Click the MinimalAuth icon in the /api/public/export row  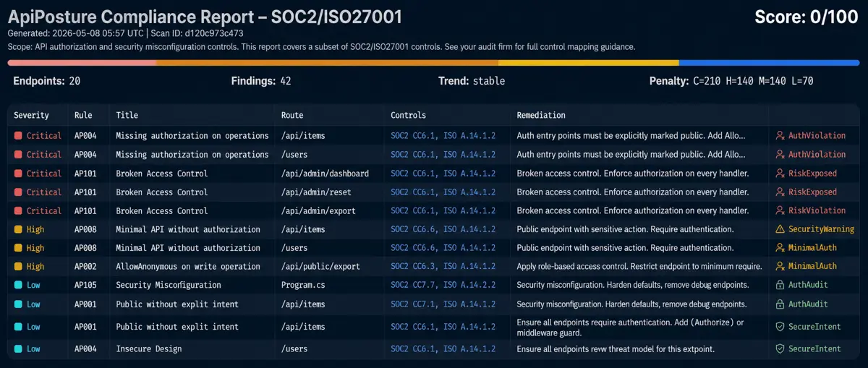[780, 266]
